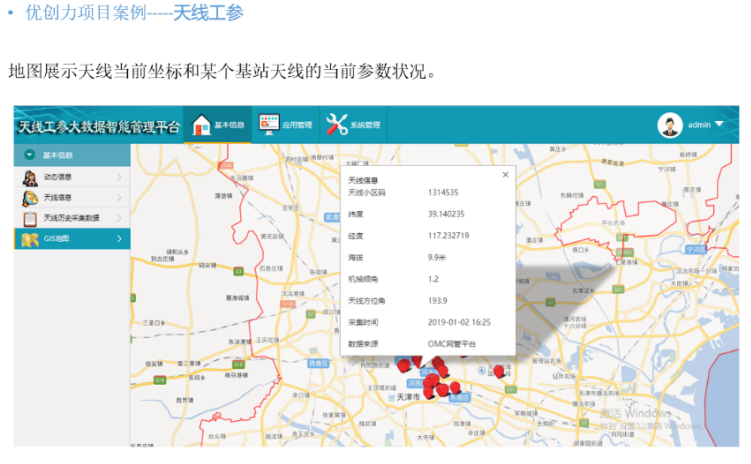Click the 采集时间 label
Image resolution: width=751 pixels, height=464 pixels.
(363, 322)
